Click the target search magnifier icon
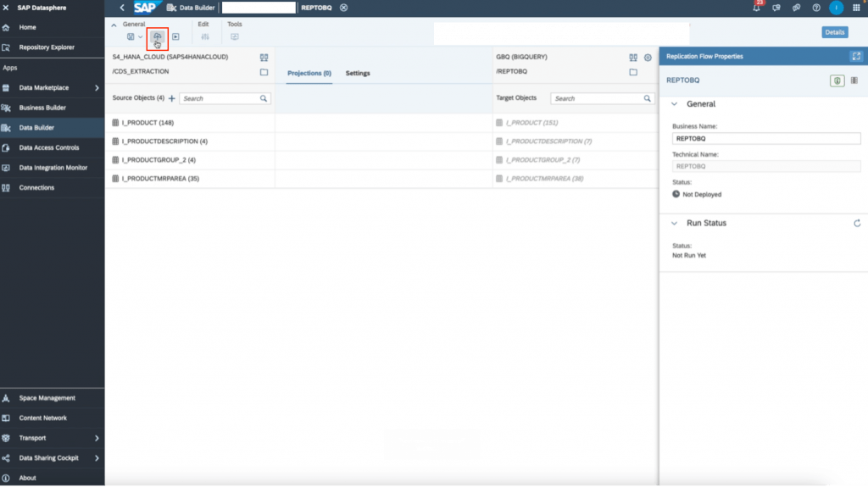 (x=647, y=98)
